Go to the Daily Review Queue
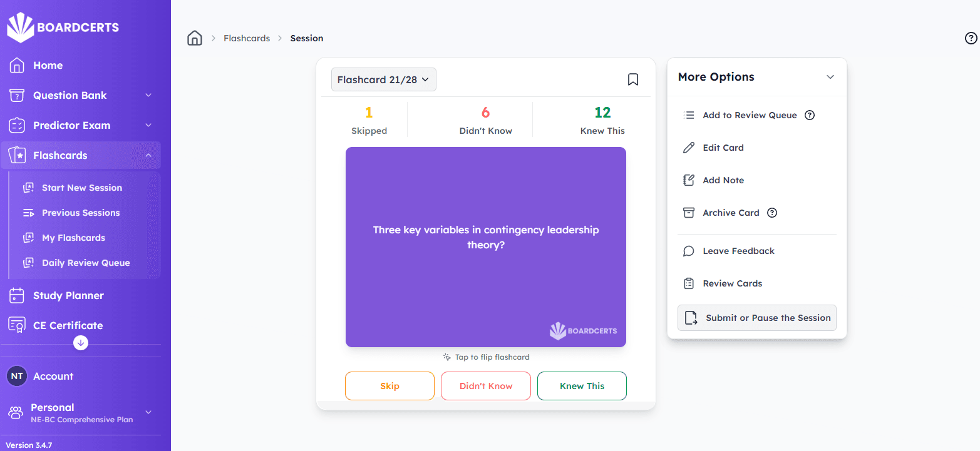This screenshot has width=980, height=451. [86, 262]
